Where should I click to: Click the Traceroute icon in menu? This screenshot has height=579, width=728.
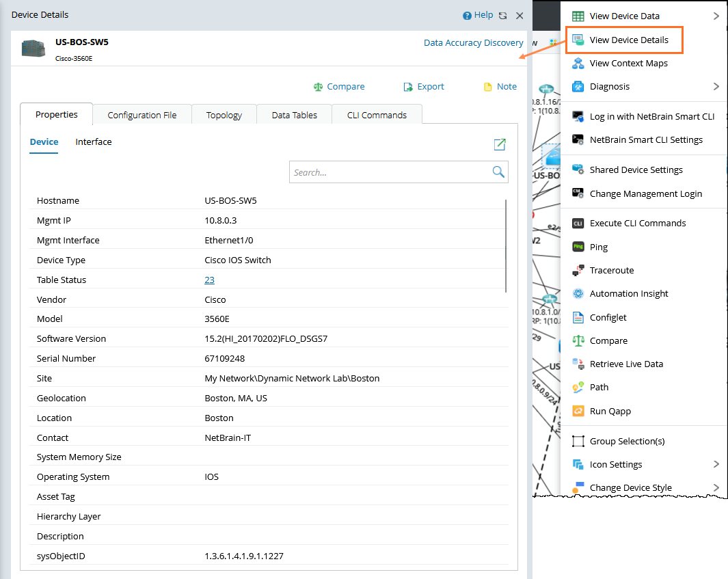tap(578, 270)
